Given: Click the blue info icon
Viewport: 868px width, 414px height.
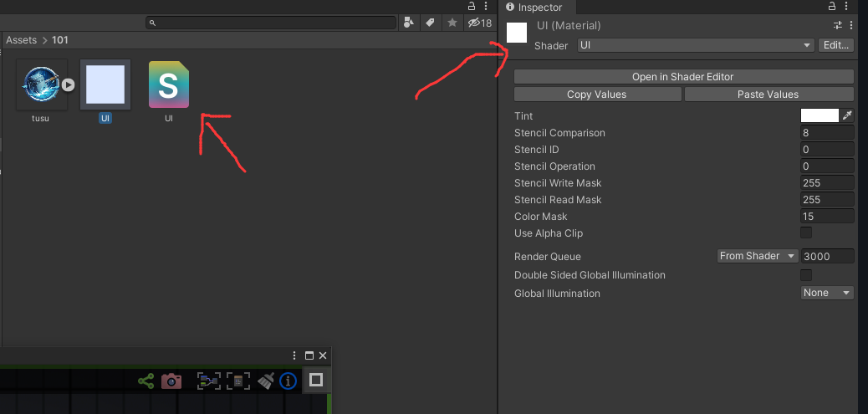Looking at the screenshot, I should (x=288, y=381).
